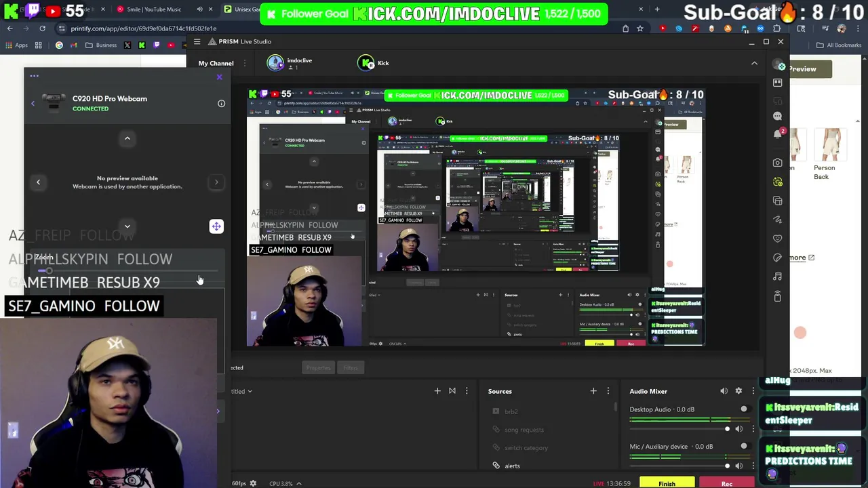The height and width of the screenshot is (488, 868).
Task: Open the camera icon in PRISM sidebar
Action: point(778,163)
